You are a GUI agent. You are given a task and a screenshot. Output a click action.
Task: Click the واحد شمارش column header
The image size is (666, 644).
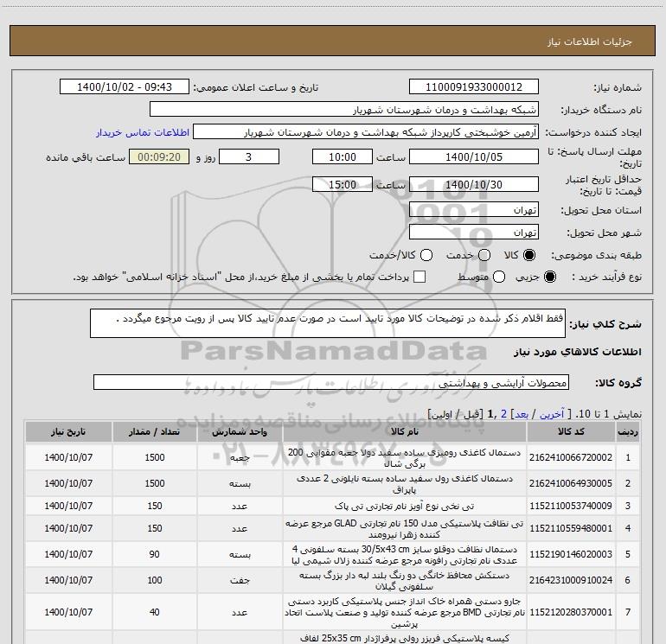[240, 431]
